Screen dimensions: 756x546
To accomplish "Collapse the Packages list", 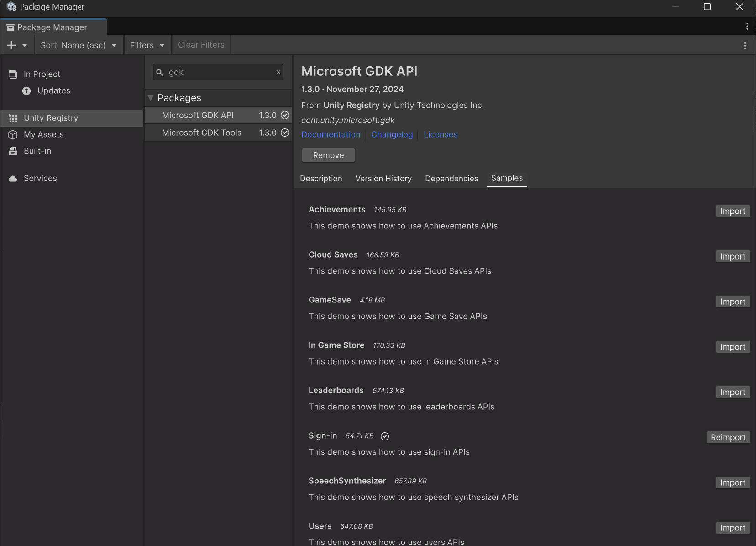I will (x=151, y=97).
